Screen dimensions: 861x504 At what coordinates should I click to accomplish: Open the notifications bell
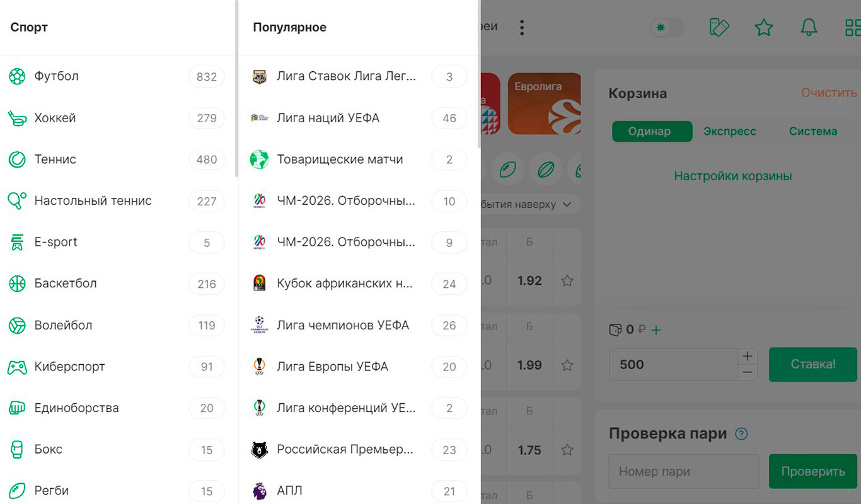(x=809, y=27)
